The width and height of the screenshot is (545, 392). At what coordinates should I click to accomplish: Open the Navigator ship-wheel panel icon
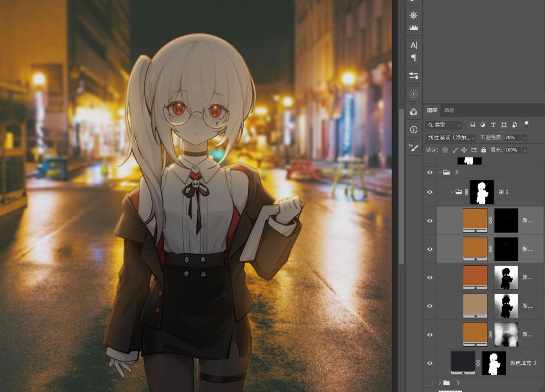414,15
